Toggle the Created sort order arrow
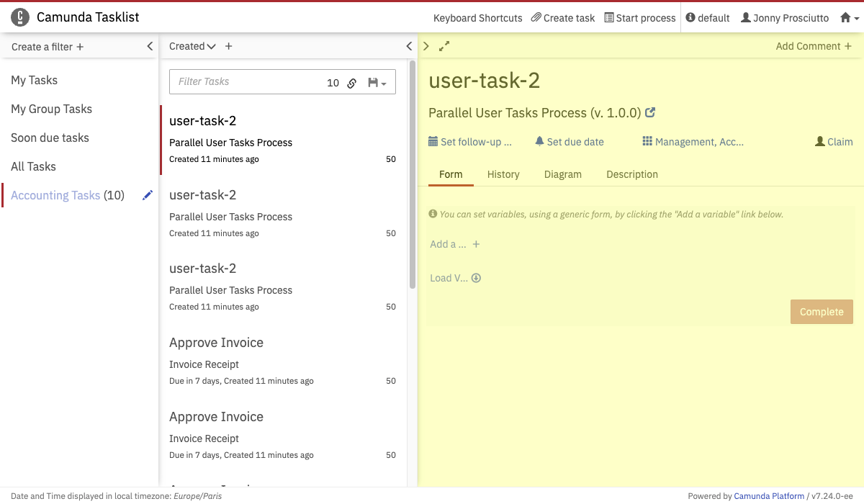Screen dimensions: 864x504 coord(211,46)
